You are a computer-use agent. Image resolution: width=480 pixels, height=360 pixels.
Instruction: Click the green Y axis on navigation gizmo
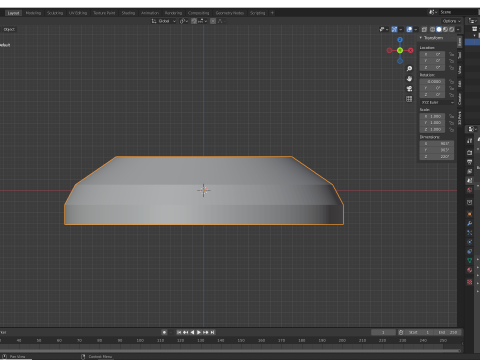click(x=400, y=50)
